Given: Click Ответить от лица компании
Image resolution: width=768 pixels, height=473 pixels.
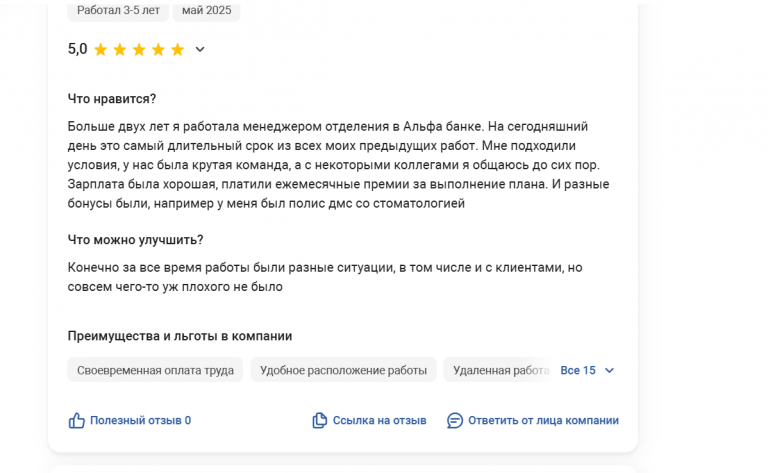Looking at the screenshot, I should 543,421.
